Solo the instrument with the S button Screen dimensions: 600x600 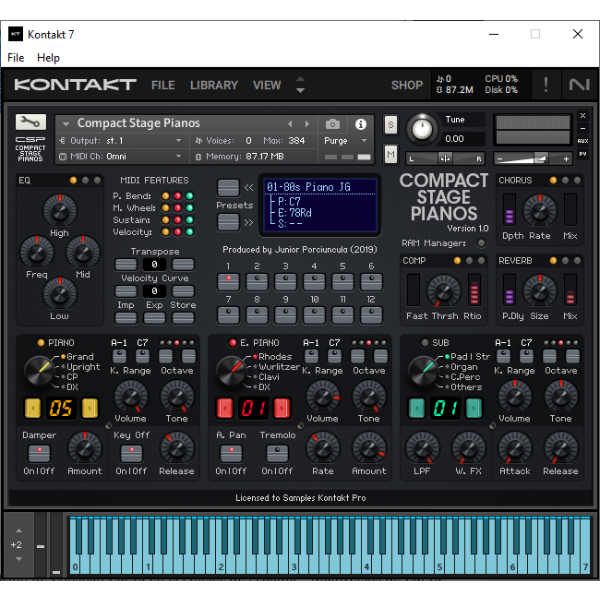coord(390,124)
